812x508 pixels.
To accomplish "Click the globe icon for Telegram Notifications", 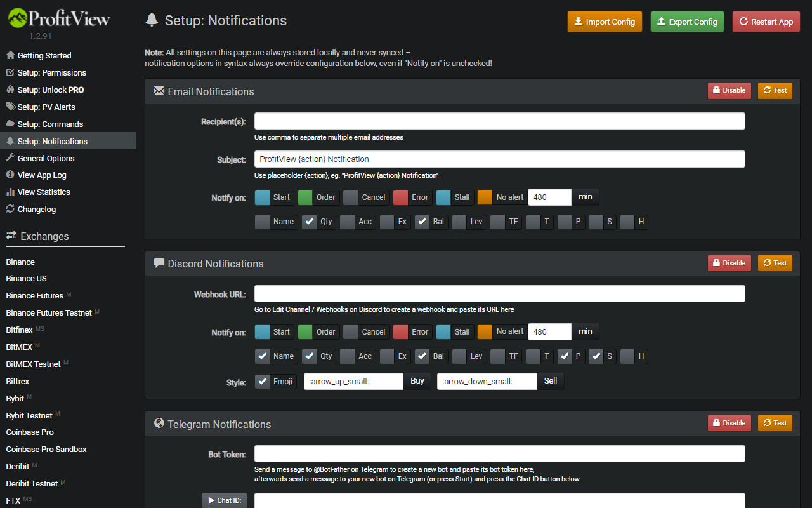I will click(159, 424).
